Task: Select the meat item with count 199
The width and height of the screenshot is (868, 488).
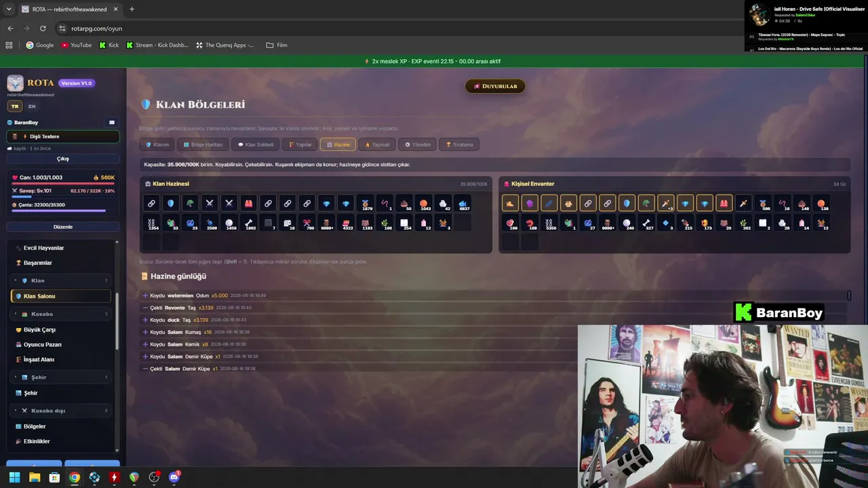Action: [x=510, y=223]
